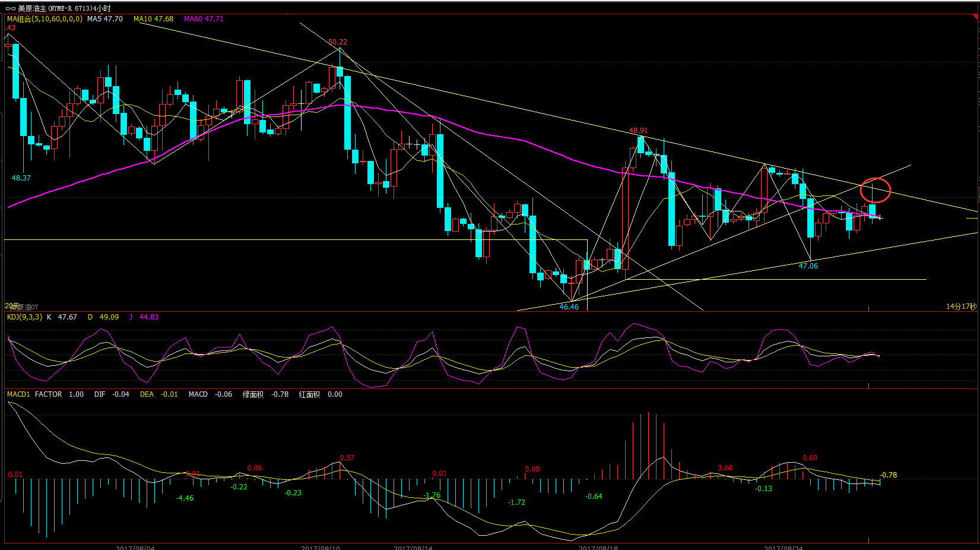
Task: Select the -1.76 MACD area label
Action: [432, 495]
